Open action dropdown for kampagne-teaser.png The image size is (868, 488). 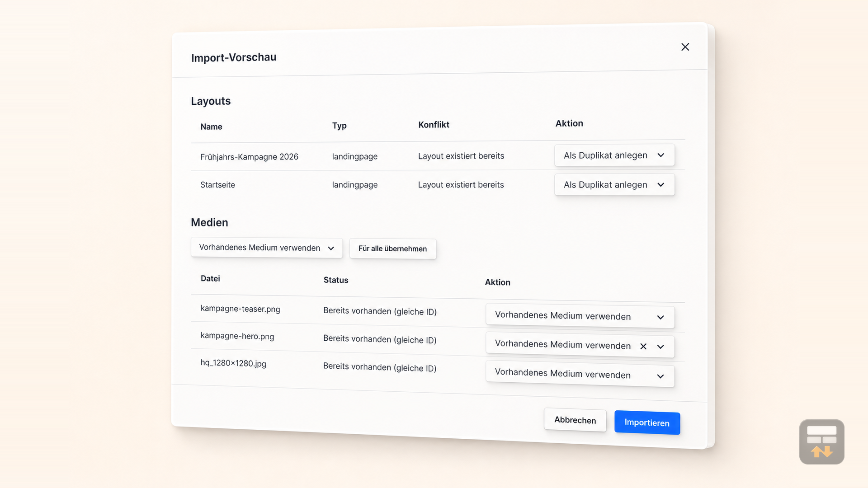coord(580,316)
